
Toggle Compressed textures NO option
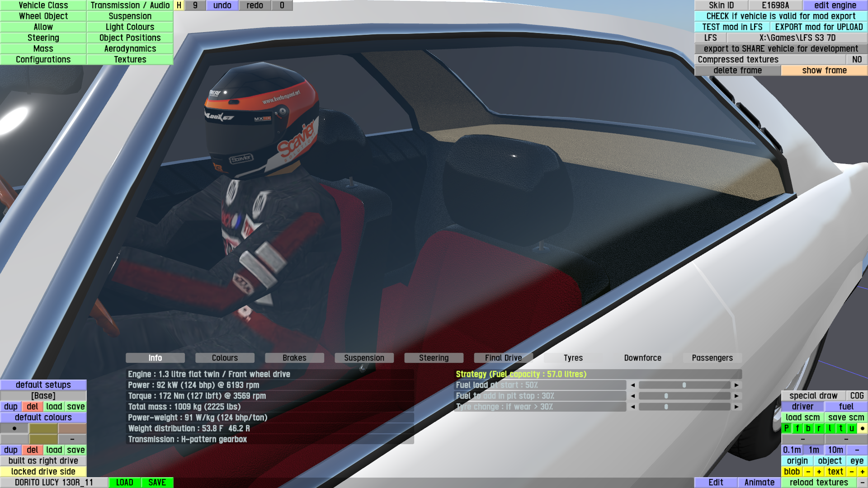click(x=856, y=60)
